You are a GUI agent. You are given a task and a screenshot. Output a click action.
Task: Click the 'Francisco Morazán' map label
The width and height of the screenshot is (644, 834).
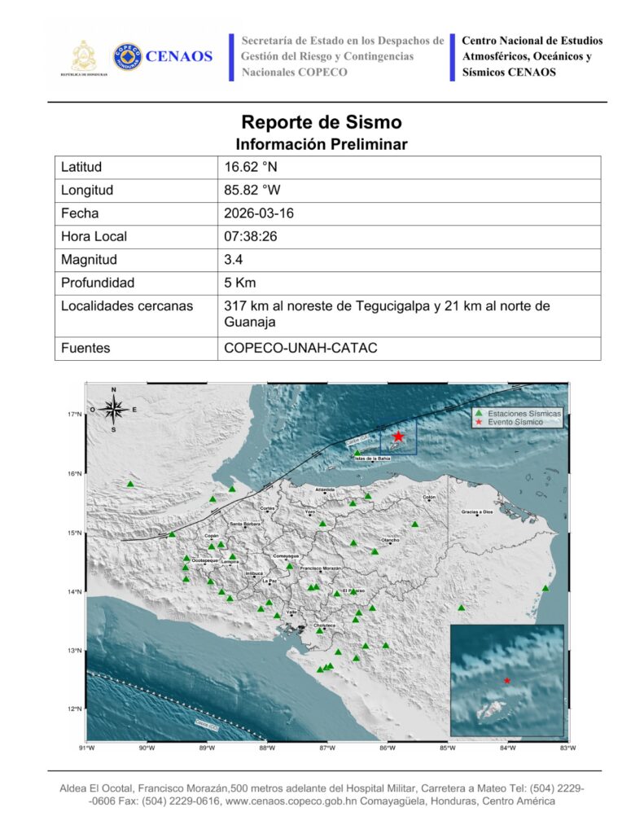coord(320,568)
